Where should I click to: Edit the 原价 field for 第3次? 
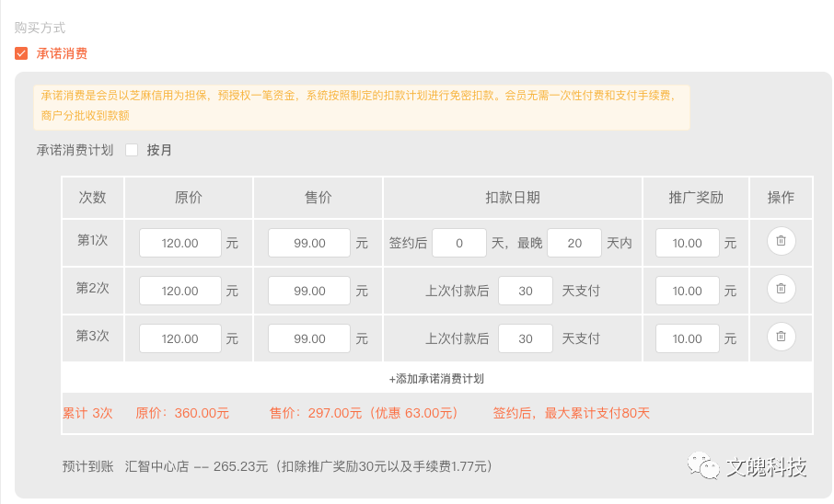coord(180,338)
